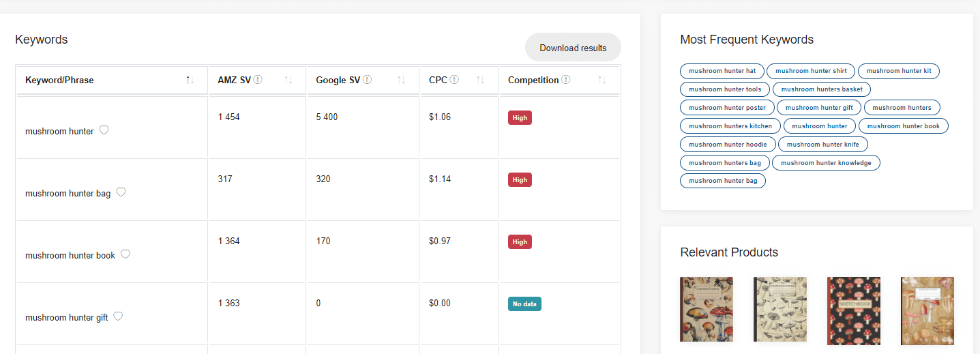Select the 'mushroom hunter hat' keyword tag
980x354 pixels.
coord(722,71)
